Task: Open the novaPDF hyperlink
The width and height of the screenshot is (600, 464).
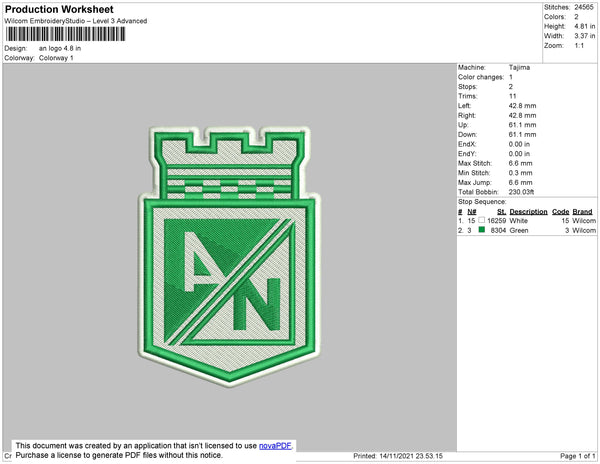Action: 275,446
